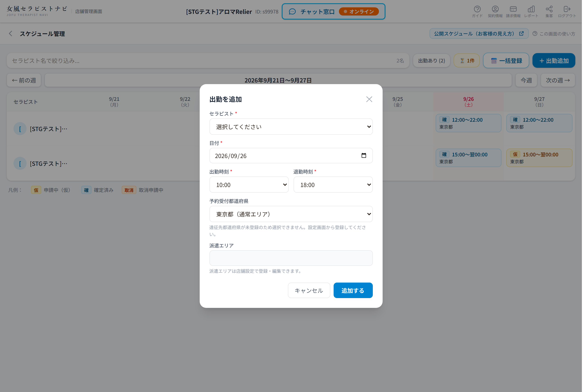This screenshot has height=392, width=588.
Task: Click the ログアウト logout icon
Action: [567, 11]
